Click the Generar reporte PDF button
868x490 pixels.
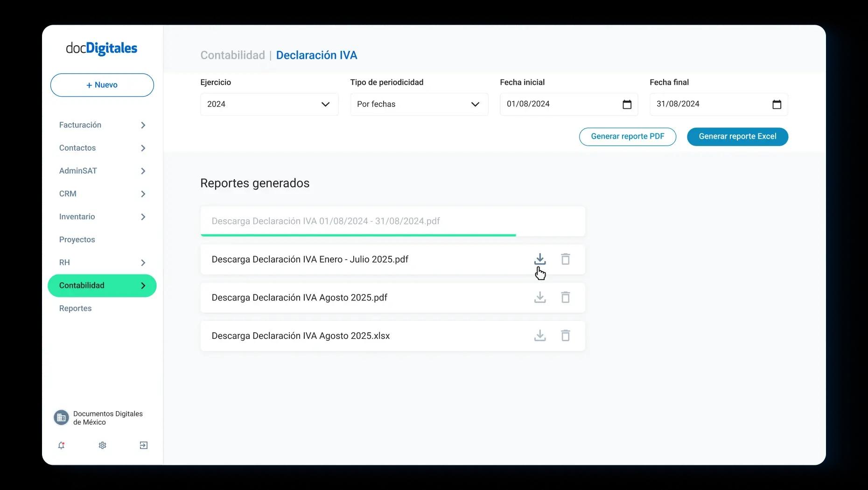pos(627,136)
